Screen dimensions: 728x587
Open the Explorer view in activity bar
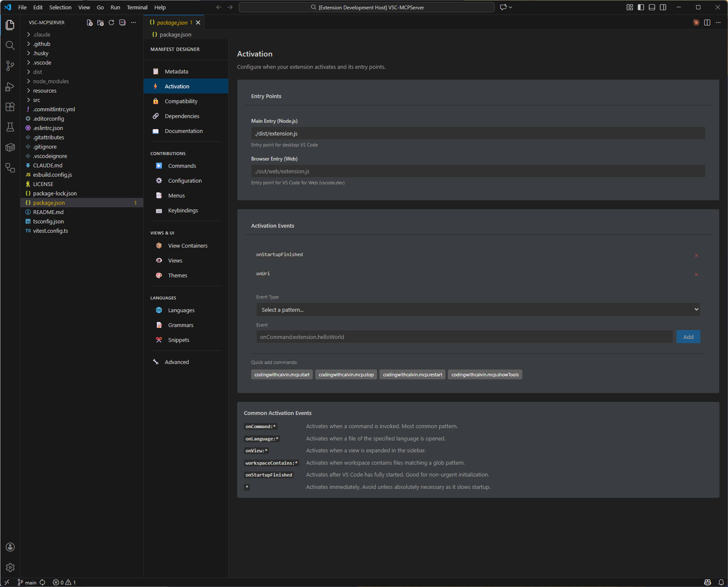(10, 25)
